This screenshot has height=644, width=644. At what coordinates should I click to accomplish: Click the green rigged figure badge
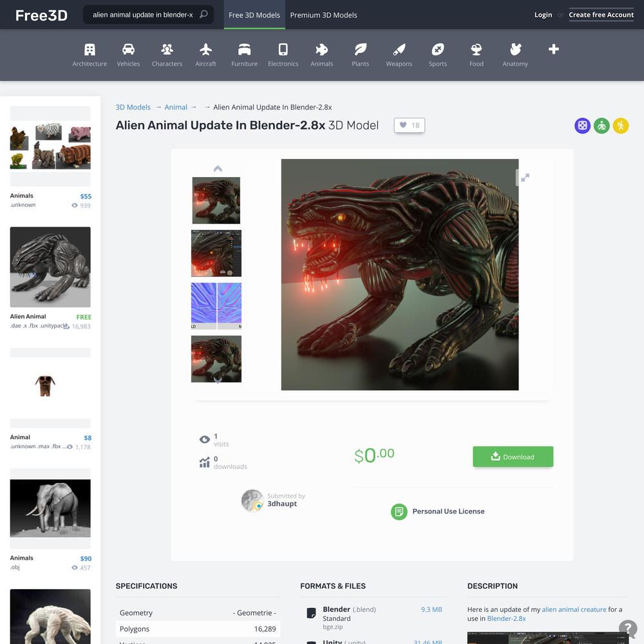pos(601,126)
